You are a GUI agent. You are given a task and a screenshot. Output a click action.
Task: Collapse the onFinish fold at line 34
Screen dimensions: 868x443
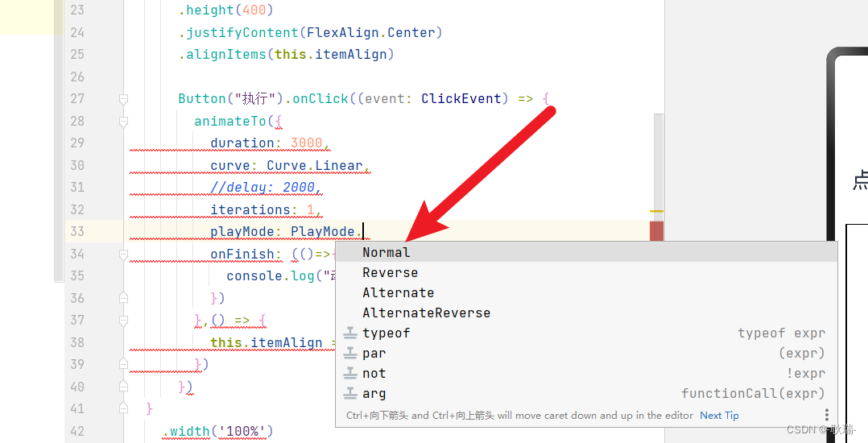click(123, 255)
